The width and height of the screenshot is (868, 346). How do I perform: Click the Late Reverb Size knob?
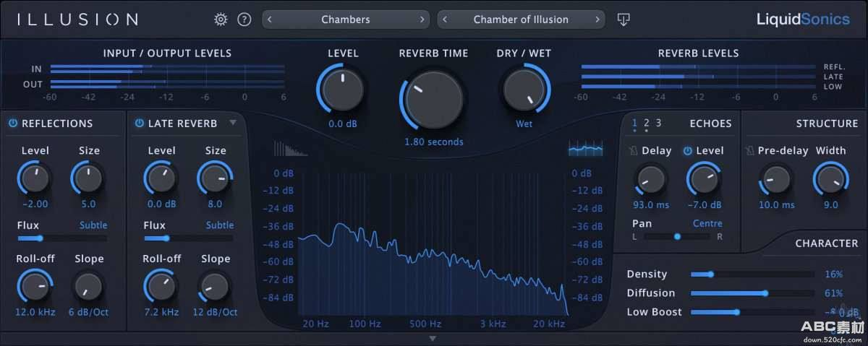click(216, 178)
